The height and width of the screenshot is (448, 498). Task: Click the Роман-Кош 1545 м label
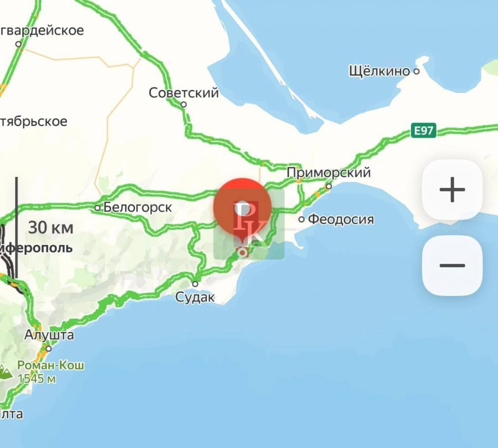(51, 372)
